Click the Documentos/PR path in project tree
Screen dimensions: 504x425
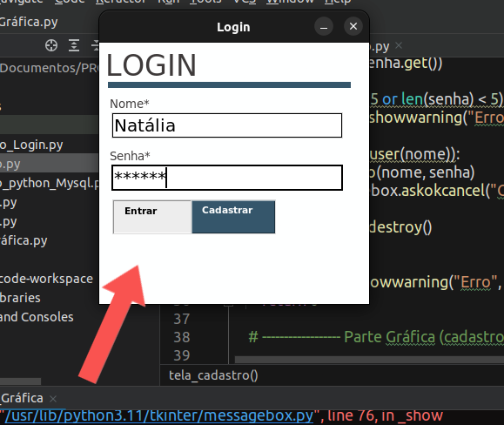(49, 68)
